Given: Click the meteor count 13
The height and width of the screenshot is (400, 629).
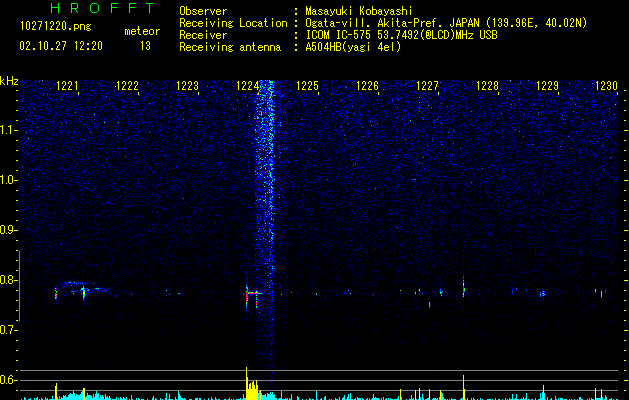Looking at the screenshot, I should pos(145,46).
